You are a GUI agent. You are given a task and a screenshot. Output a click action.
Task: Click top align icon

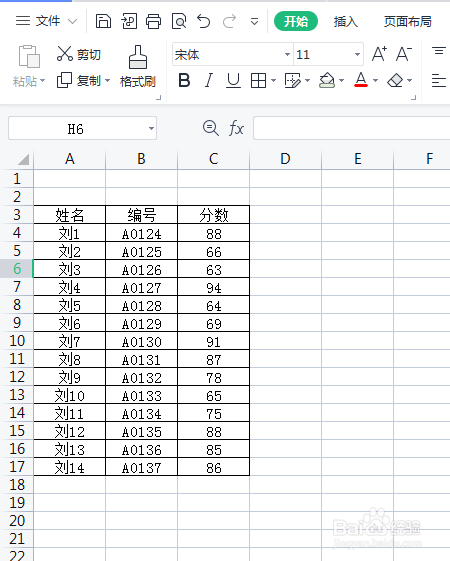pyautogui.click(x=439, y=52)
